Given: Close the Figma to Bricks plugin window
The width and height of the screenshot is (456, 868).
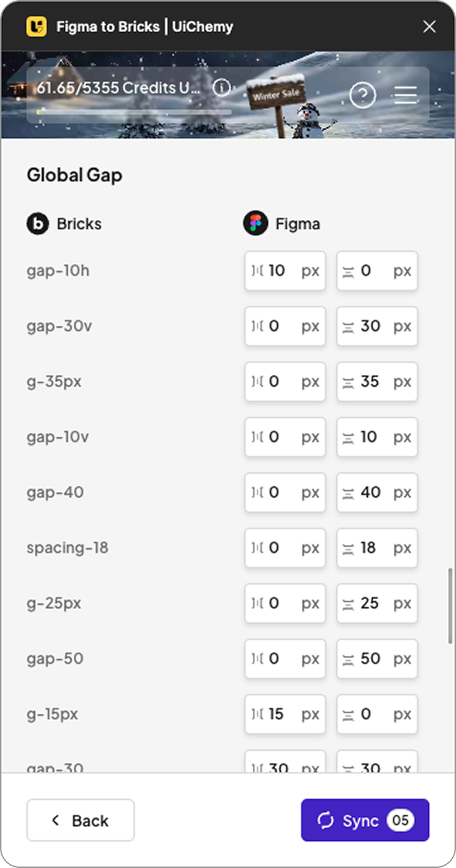Looking at the screenshot, I should [x=429, y=26].
